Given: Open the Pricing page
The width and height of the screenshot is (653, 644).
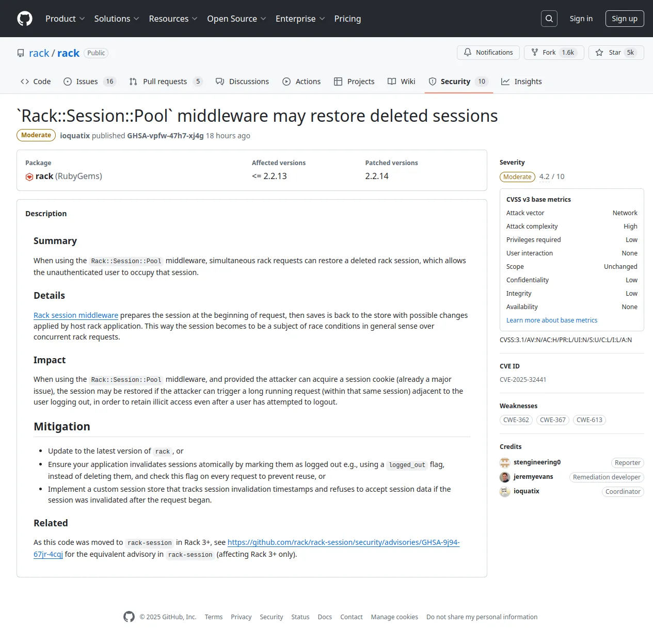Looking at the screenshot, I should pyautogui.click(x=347, y=19).
